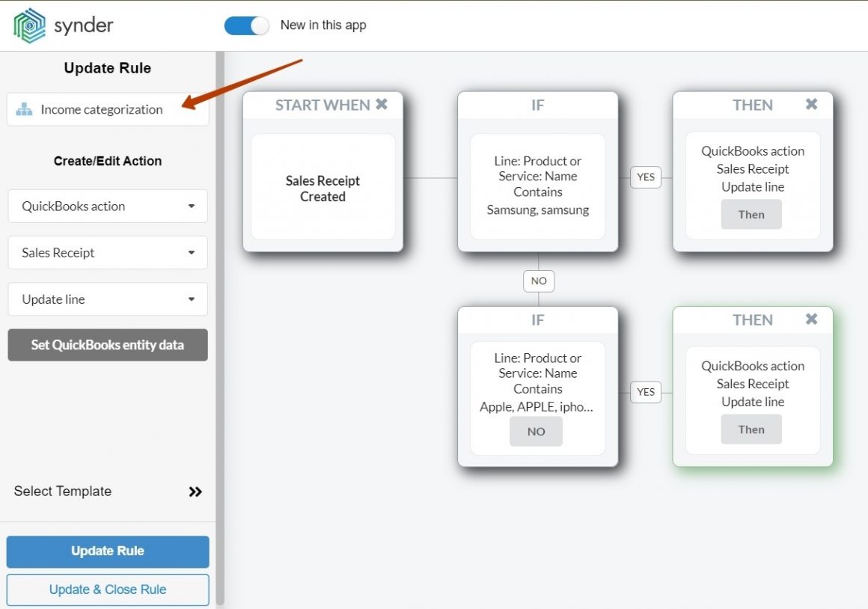
Task: Click the Create/Edit Action heading
Action: click(108, 161)
